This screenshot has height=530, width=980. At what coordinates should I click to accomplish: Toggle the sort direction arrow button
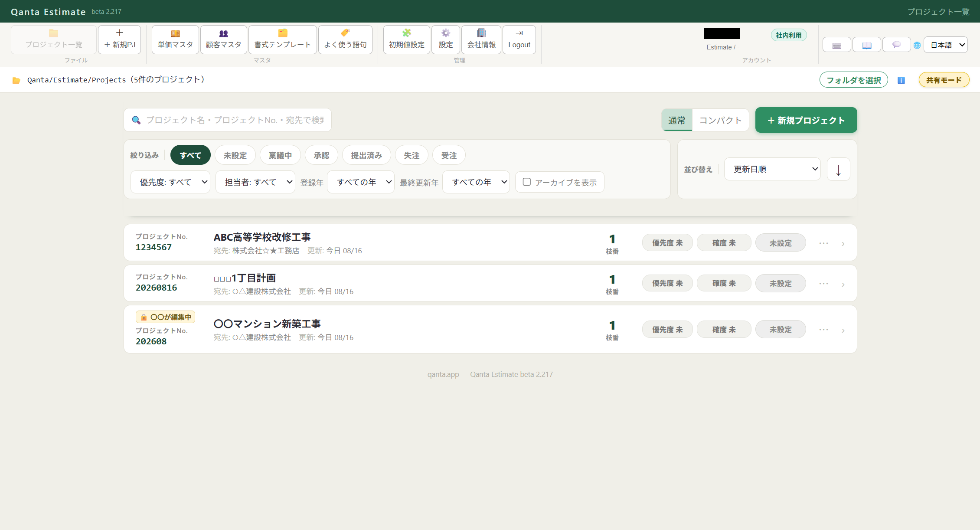[x=839, y=169]
